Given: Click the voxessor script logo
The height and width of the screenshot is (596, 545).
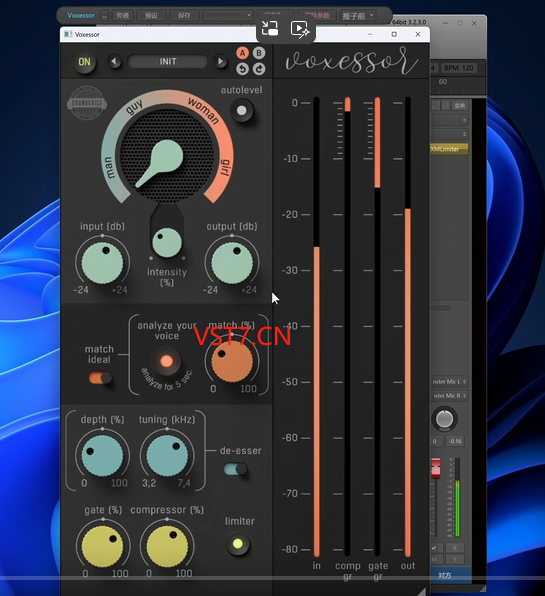Looking at the screenshot, I should coord(352,61).
